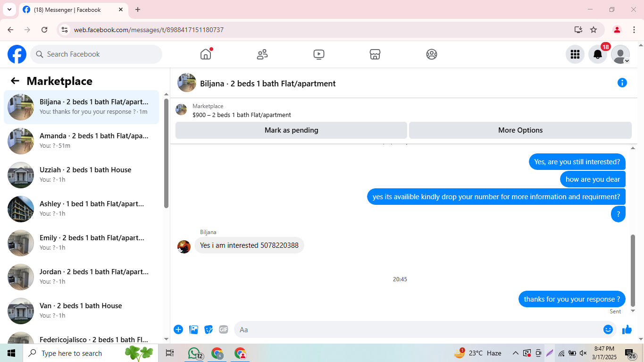Open Emily's 2 beds flat conversation
Screen dimensions: 644x362
[x=81, y=243]
